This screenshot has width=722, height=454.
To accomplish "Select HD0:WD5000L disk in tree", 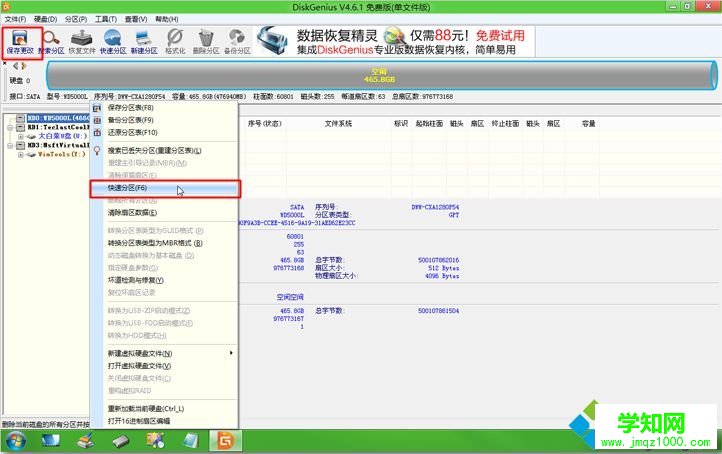I will (58, 118).
